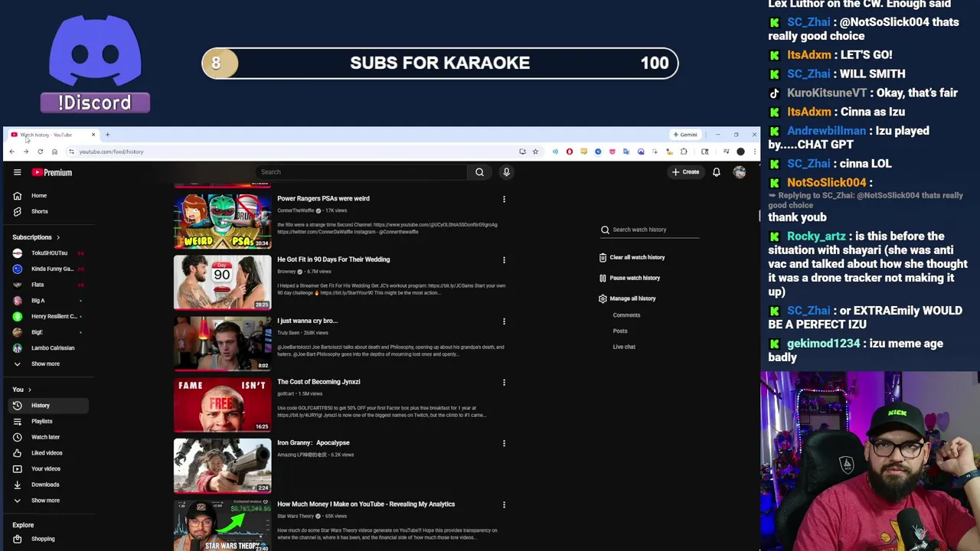The image size is (980, 551).
Task: Click the search magnifier button
Action: (479, 172)
